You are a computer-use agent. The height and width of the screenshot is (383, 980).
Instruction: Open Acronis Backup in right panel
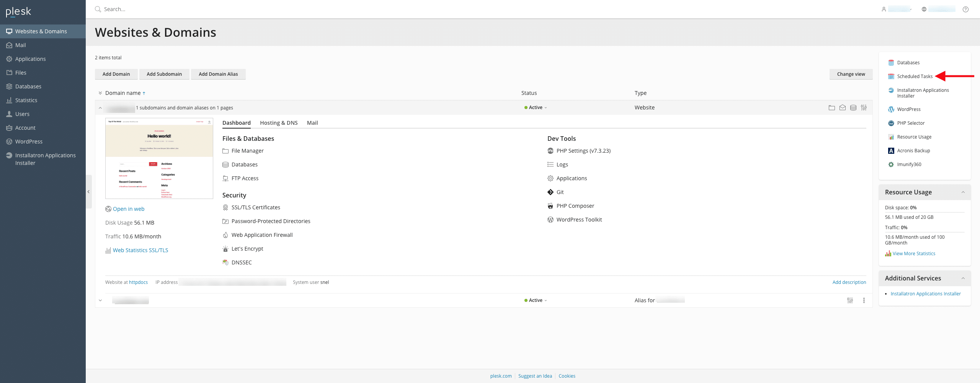click(x=909, y=151)
